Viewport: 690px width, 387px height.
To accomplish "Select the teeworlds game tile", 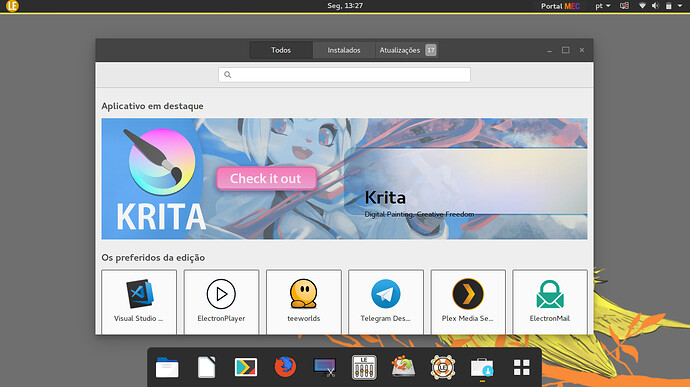I will click(x=304, y=302).
